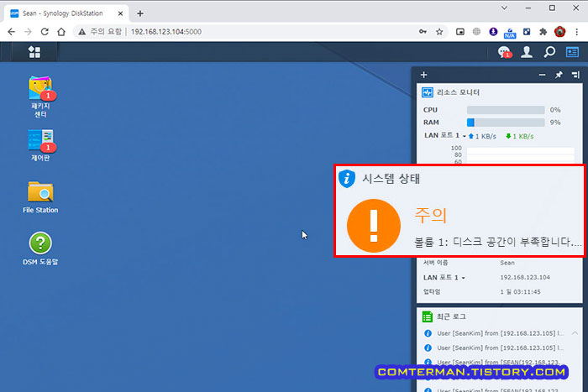Image resolution: width=588 pixels, height=392 pixels.
Task: Click the orange warning exclamation icon
Action: (x=374, y=226)
